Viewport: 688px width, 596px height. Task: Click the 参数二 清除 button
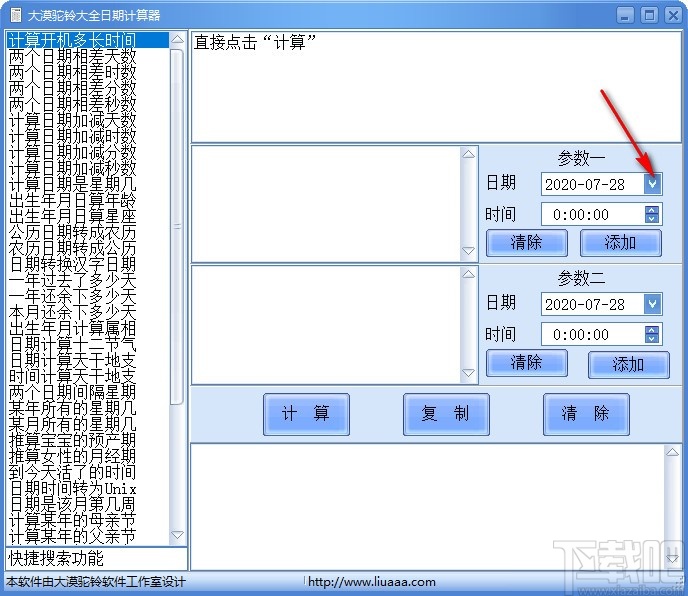coord(527,363)
